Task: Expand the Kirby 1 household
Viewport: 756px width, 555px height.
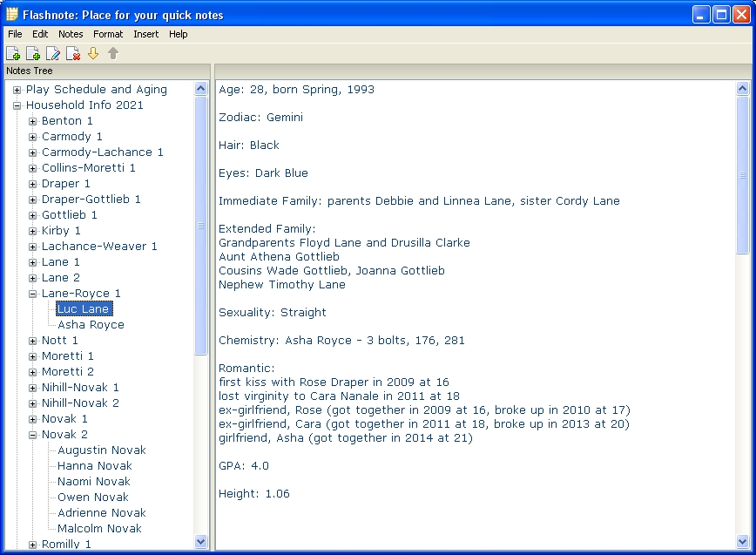Action: (32, 231)
